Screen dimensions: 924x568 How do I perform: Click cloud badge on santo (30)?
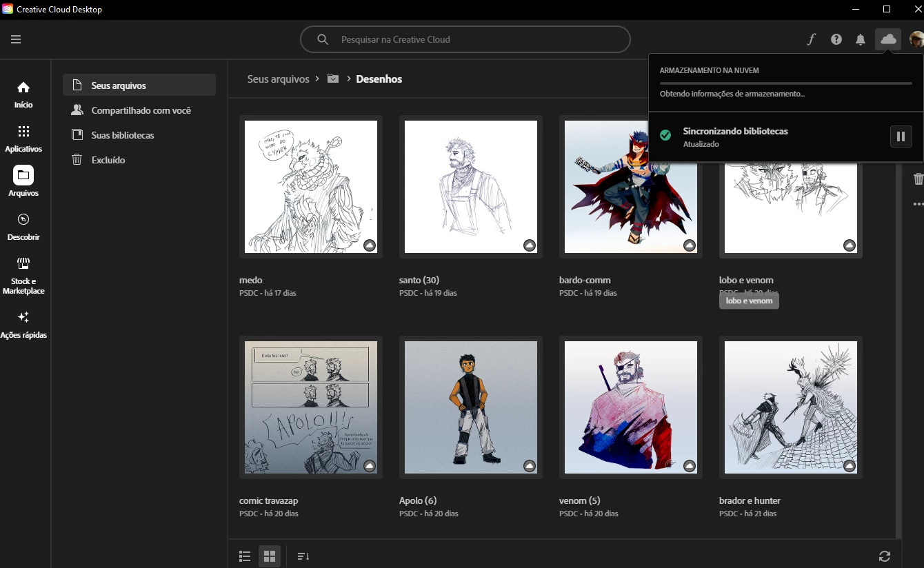(530, 245)
